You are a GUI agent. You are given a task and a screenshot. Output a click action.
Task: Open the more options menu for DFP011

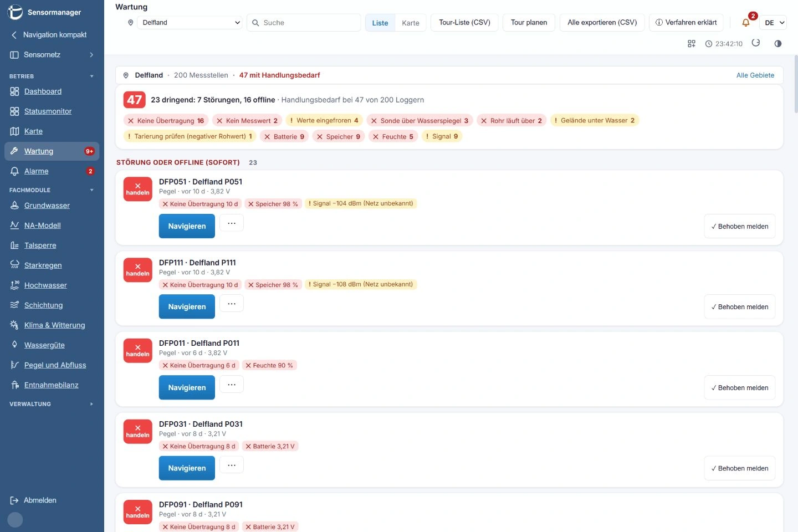click(232, 384)
